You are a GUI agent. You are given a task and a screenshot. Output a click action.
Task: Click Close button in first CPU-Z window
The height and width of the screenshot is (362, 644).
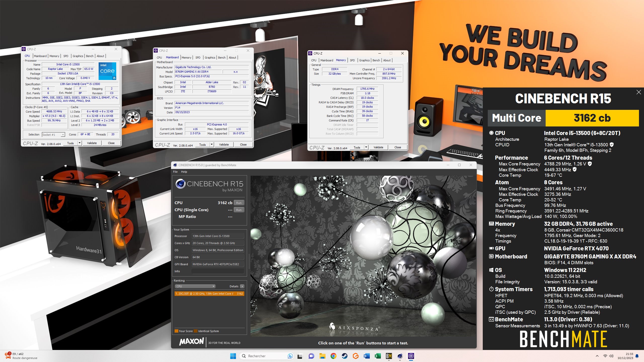[x=111, y=143]
